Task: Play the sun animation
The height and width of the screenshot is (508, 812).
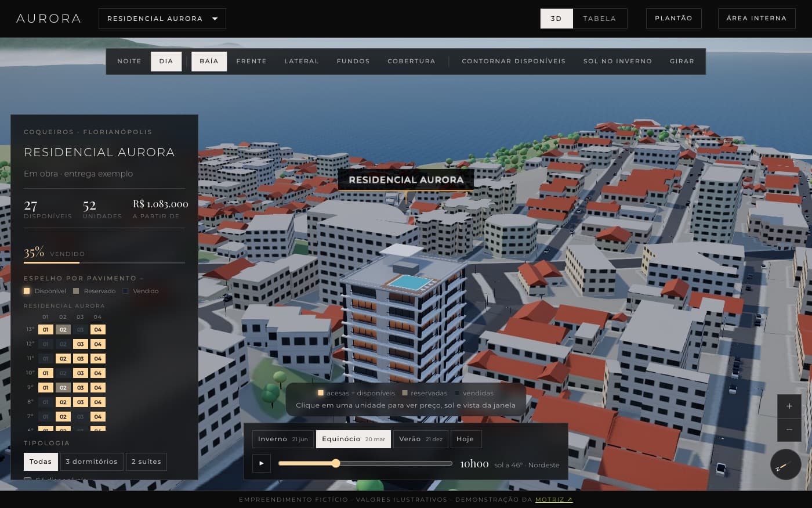Action: (262, 463)
